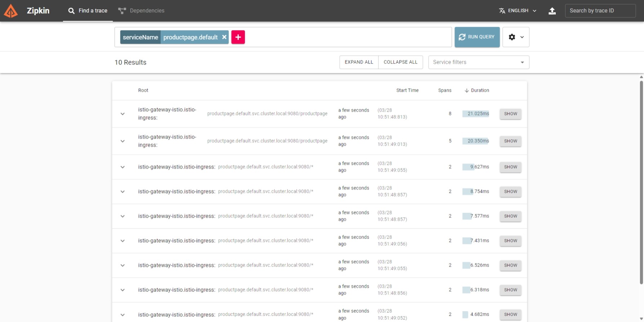Show the trace with 6.318ms duration
This screenshot has width=644, height=322.
(510, 290)
